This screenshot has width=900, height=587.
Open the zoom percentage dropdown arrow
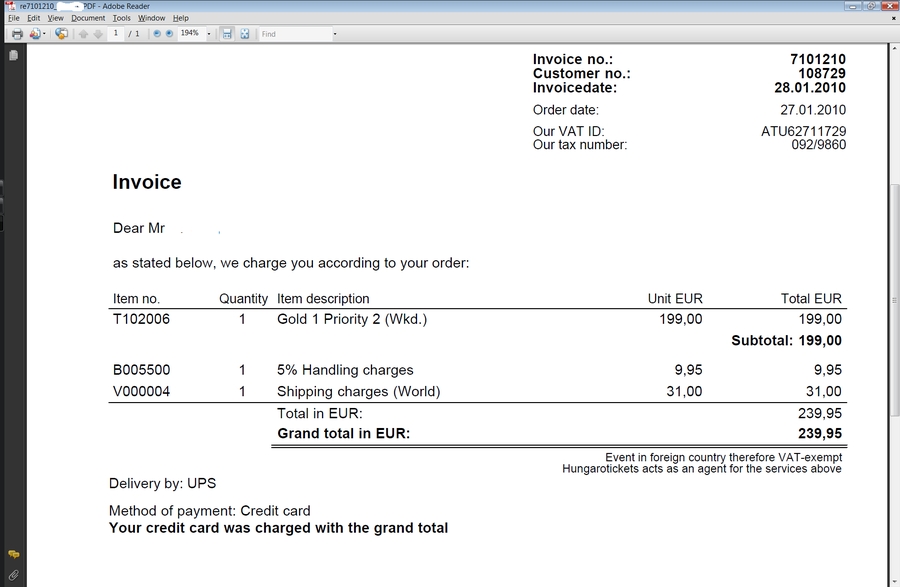click(x=208, y=34)
